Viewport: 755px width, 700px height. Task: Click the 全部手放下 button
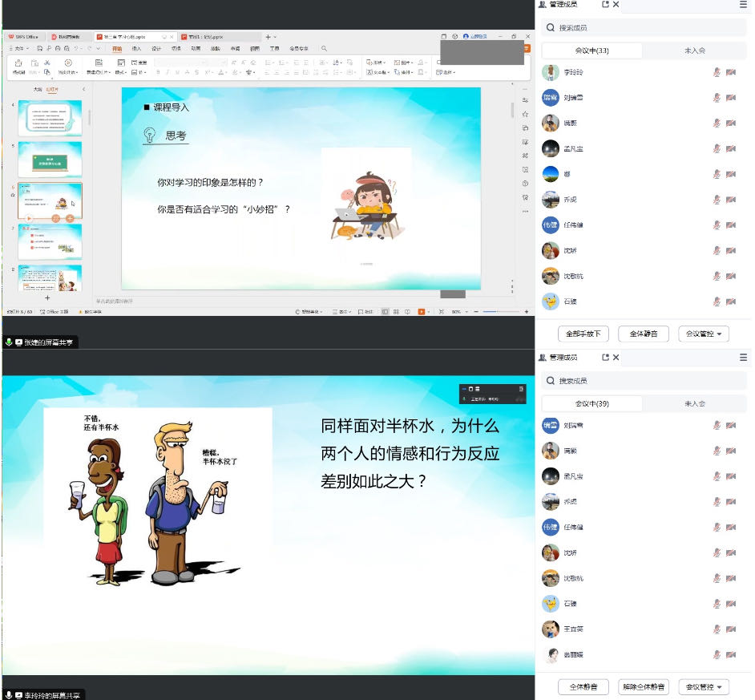[x=583, y=334]
